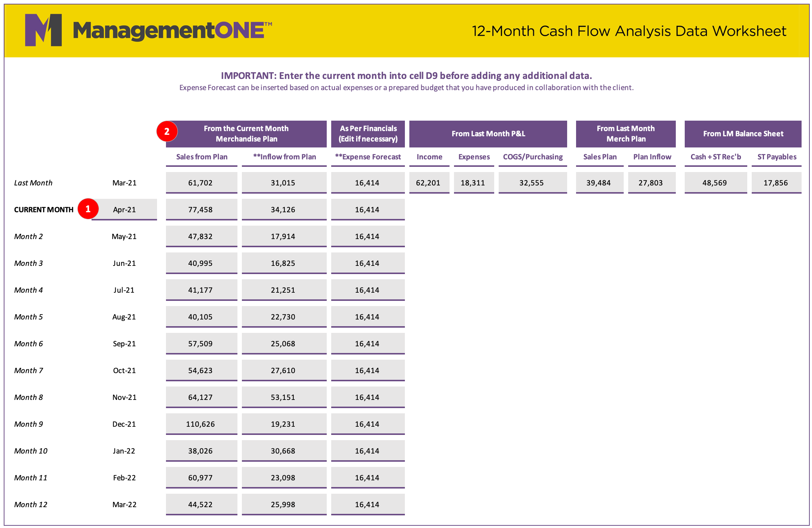Click the red step 2 marker
Screen dimensions: 812x528
pos(167,131)
